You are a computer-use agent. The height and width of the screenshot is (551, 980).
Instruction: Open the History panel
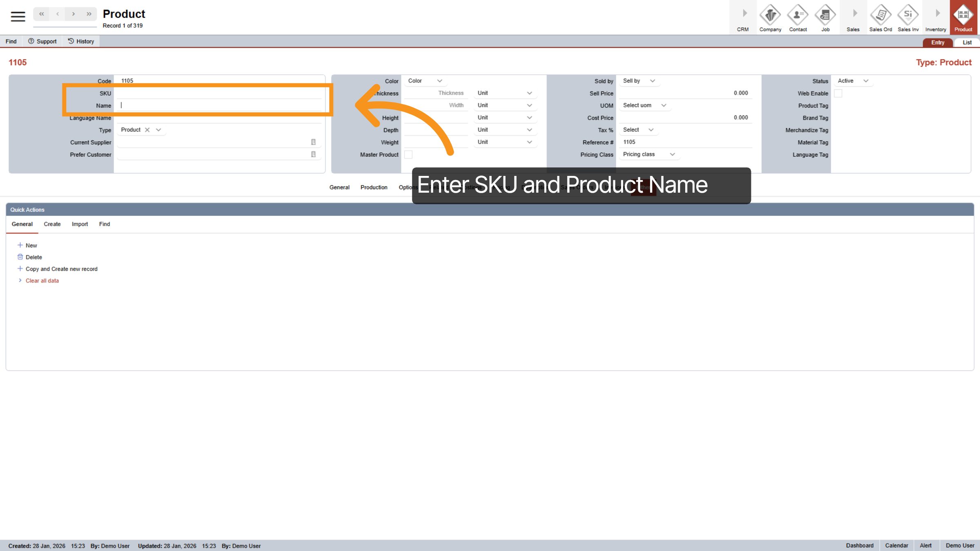81,41
